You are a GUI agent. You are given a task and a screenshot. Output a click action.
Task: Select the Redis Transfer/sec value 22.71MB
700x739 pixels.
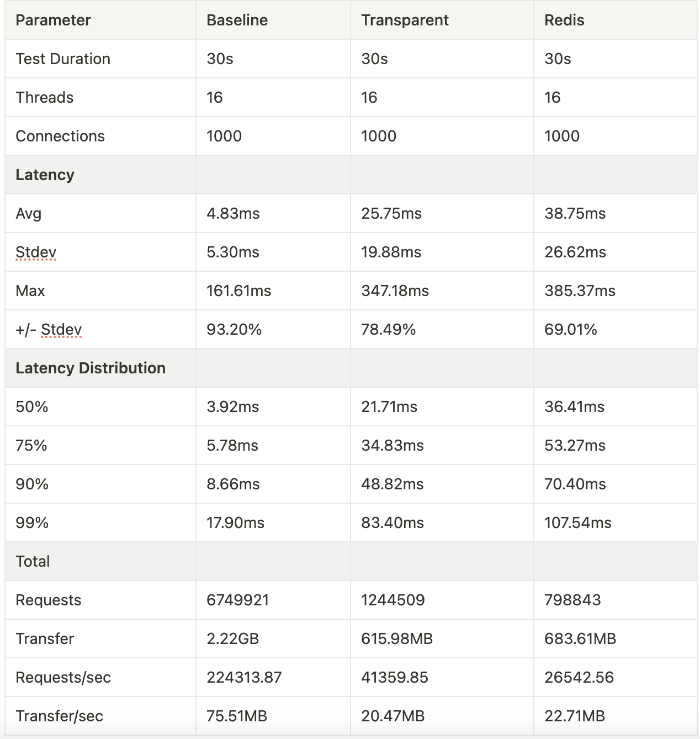tap(574, 716)
